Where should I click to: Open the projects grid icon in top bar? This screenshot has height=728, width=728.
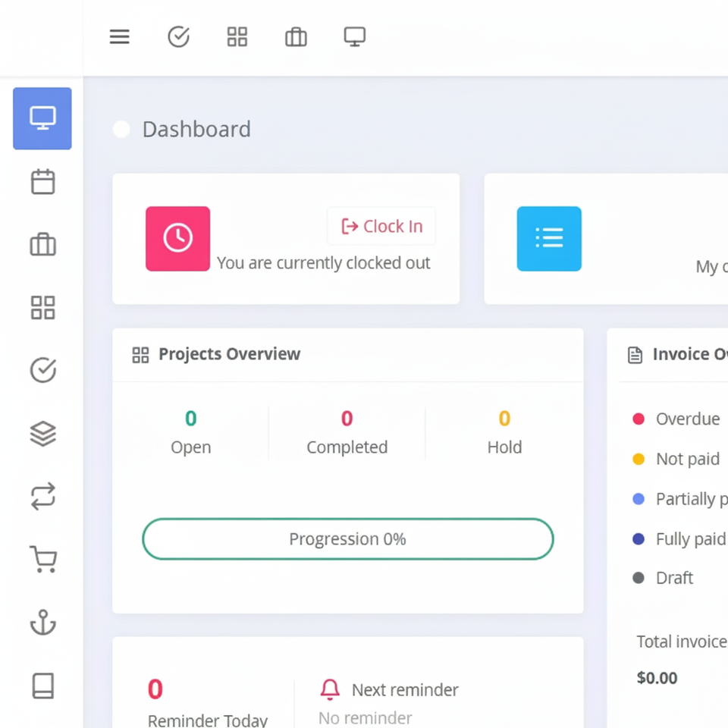pyautogui.click(x=237, y=36)
